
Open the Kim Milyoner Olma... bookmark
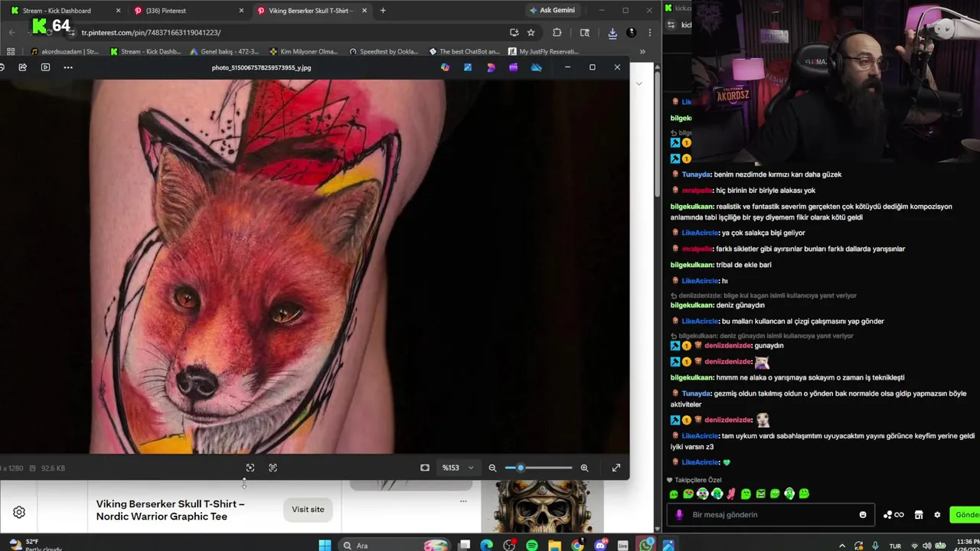click(303, 51)
